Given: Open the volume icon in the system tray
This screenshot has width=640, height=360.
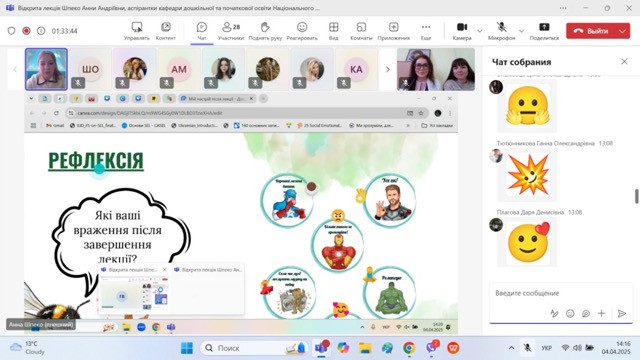Looking at the screenshot, I should [577, 348].
